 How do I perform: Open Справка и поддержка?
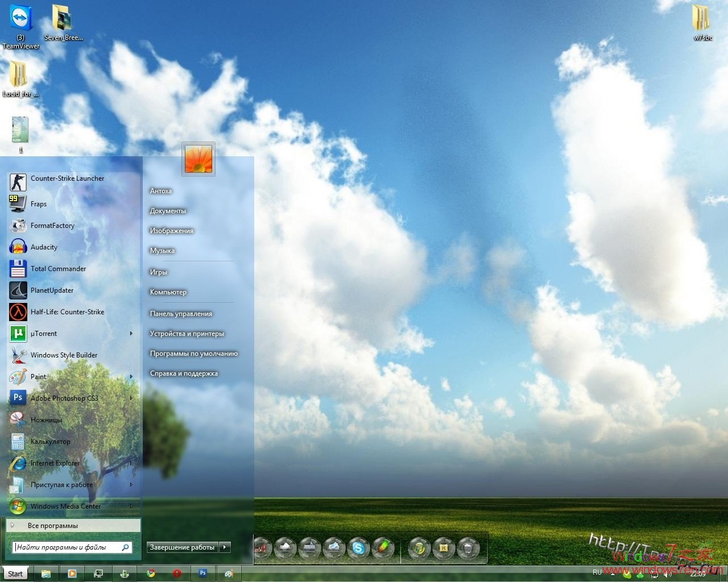pos(184,373)
